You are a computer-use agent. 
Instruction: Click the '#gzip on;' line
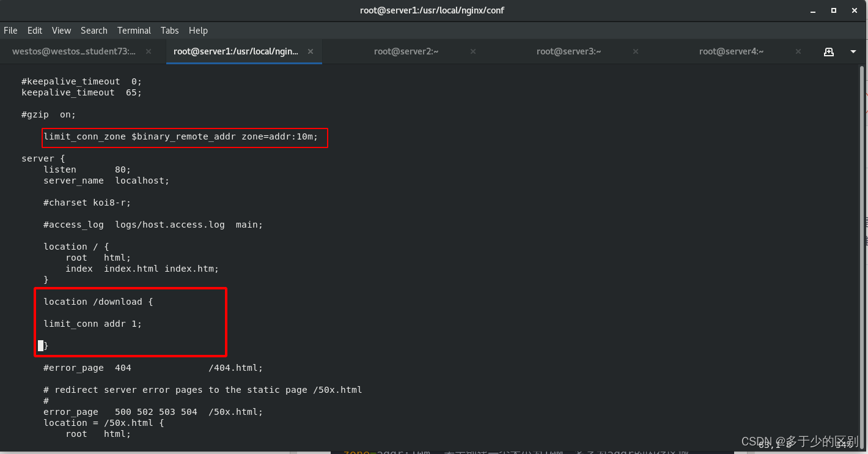pyautogui.click(x=48, y=114)
